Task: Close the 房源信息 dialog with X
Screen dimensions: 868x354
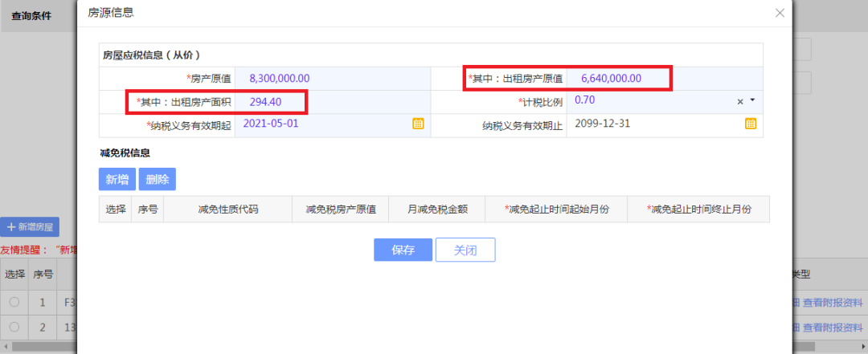Action: click(780, 13)
